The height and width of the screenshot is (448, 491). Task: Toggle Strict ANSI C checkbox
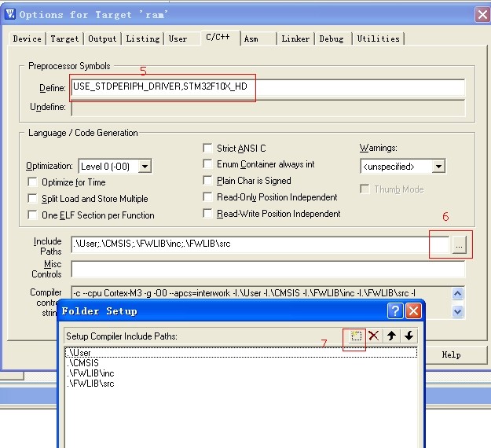(208, 148)
